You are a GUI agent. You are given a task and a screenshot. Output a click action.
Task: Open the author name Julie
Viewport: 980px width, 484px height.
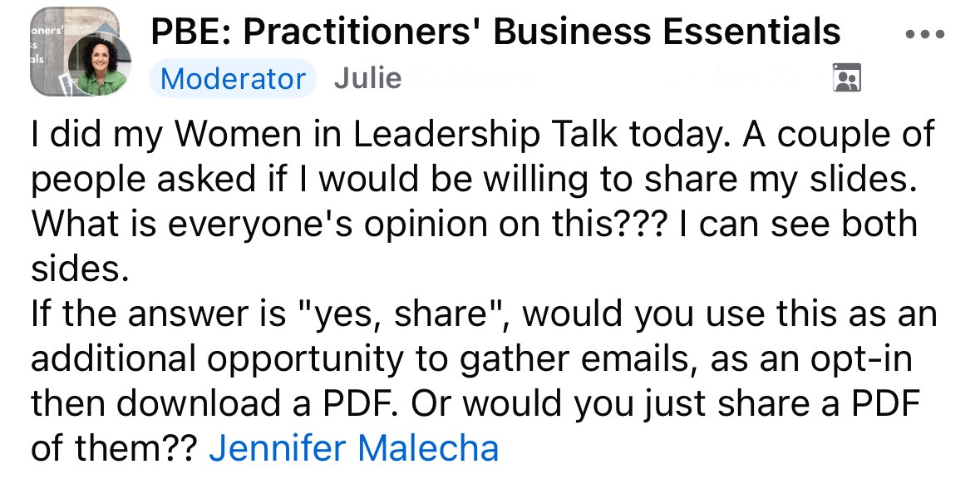[x=367, y=79]
